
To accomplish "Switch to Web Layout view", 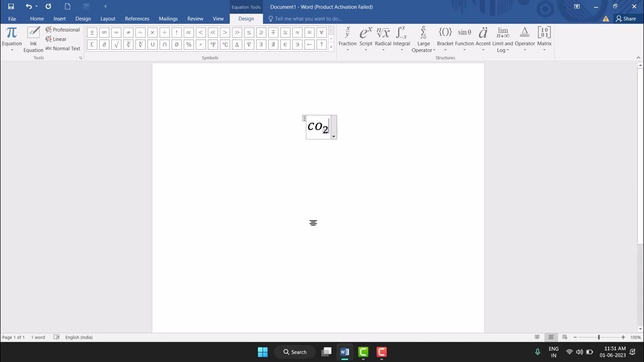I will pos(565,337).
